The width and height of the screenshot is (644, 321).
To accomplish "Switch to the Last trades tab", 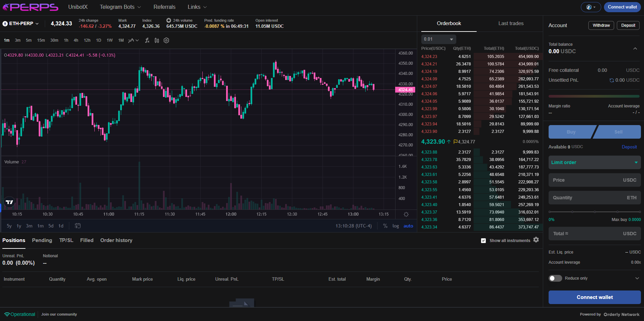I will coord(511,23).
